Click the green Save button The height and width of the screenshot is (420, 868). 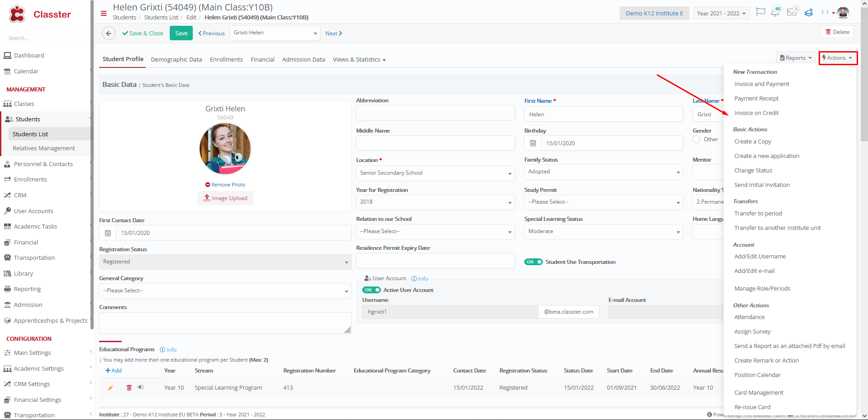[x=181, y=33]
